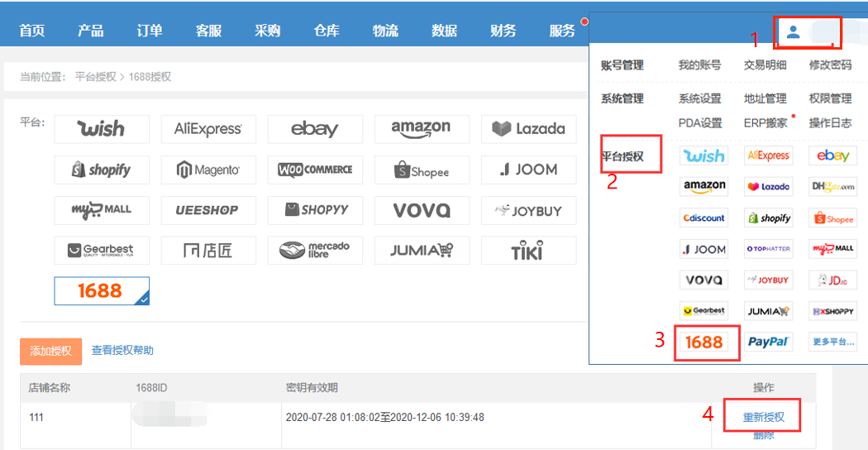Open the 数据 data menu
The width and height of the screenshot is (868, 450).
point(444,31)
